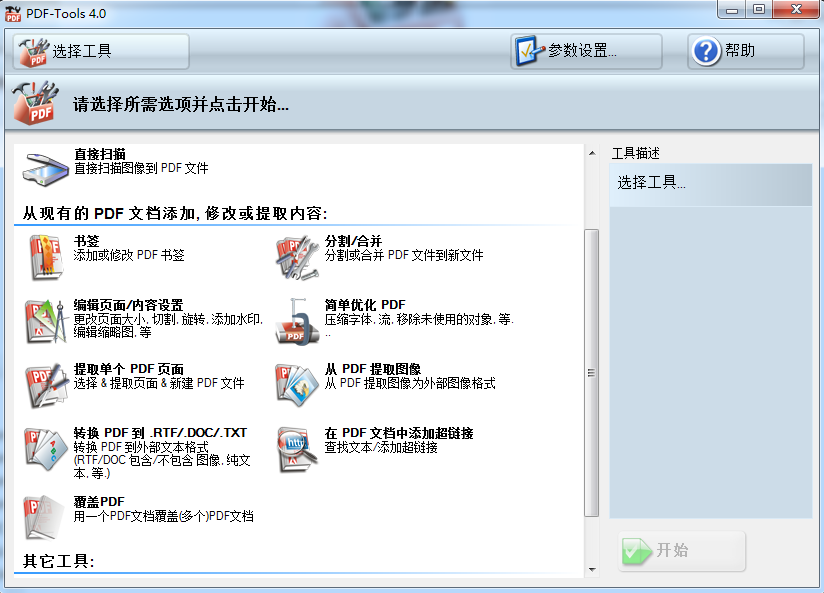Open the 选择工具 button
Screen dimensions: 824x593
click(x=101, y=52)
